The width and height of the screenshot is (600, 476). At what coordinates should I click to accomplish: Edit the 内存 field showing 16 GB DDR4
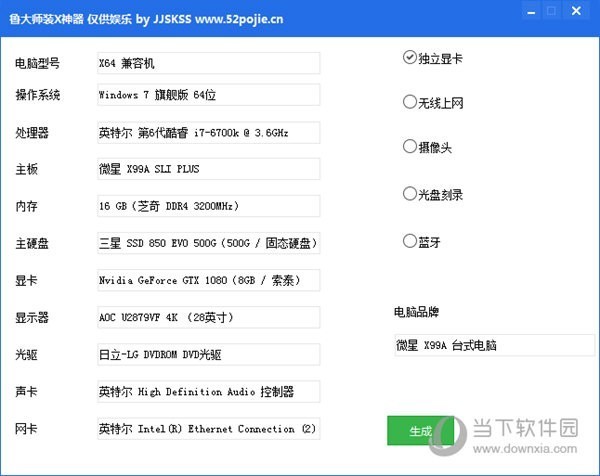[209, 206]
